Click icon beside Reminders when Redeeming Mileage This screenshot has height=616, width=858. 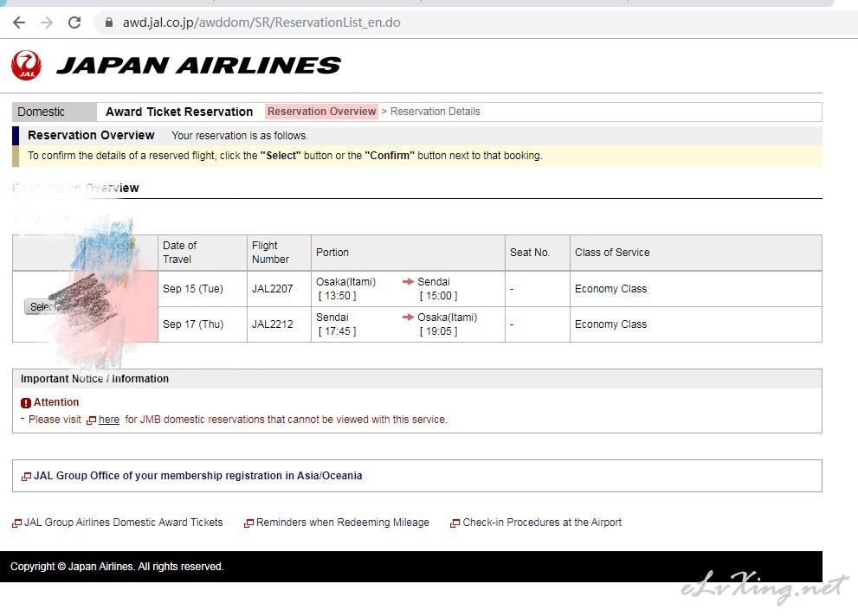tap(249, 523)
